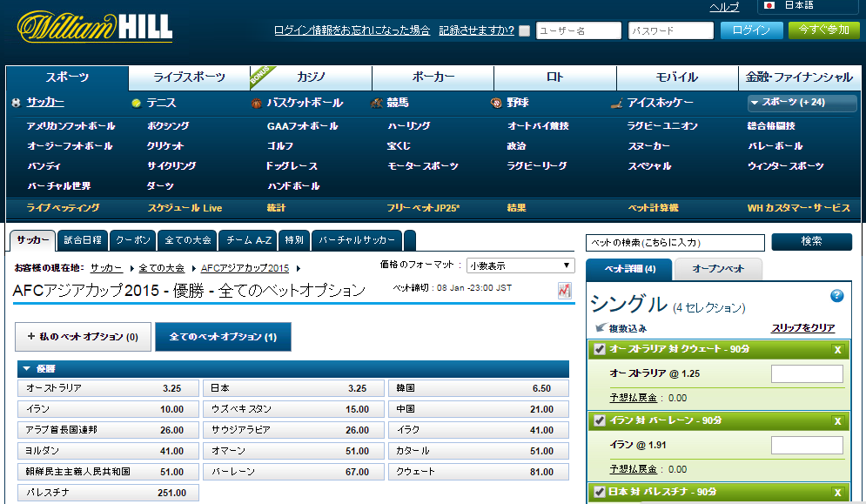Remove the 日本 対 パレスチナ bet
Screen dimensions: 866x504
coord(838,492)
